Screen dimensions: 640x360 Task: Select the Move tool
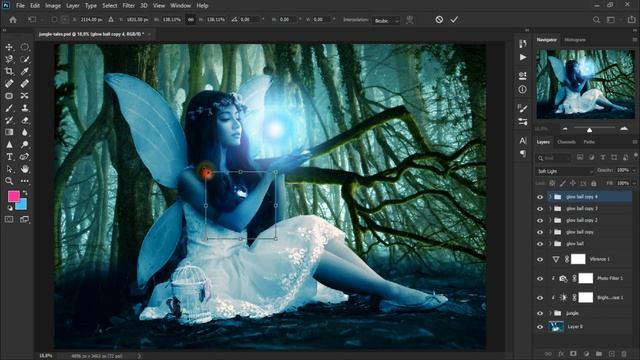click(x=9, y=47)
